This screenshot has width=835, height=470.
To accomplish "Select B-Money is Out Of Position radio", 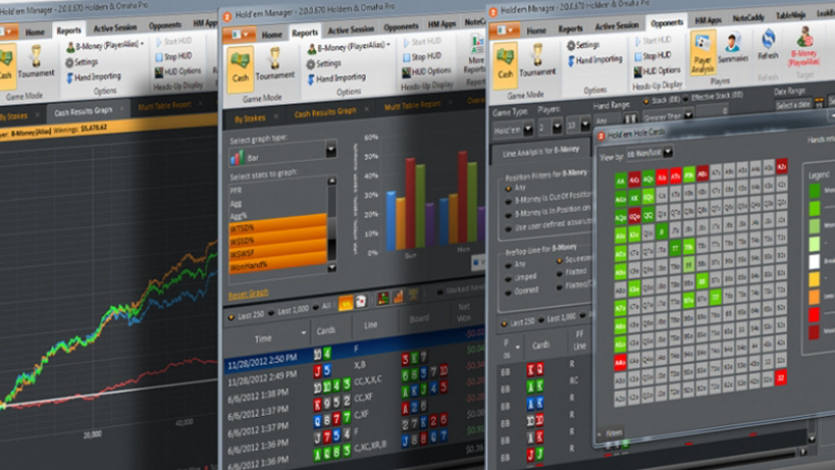I will 508,201.
